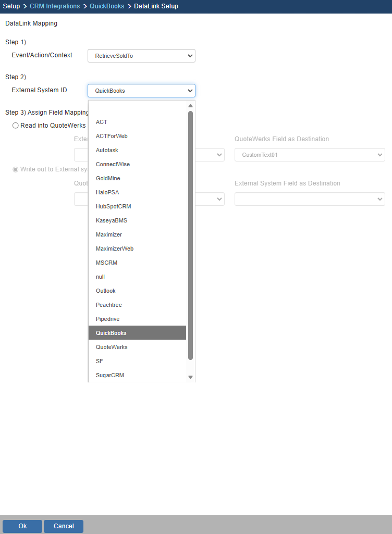Pick KaseyaBMS from the dropdown options
Viewport: 392px width, 534px height.
tap(112, 220)
